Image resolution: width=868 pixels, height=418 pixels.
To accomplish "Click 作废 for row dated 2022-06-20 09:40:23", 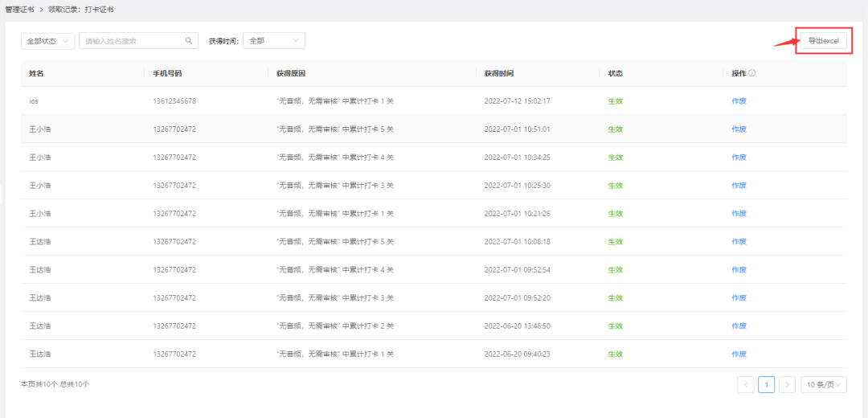I will point(739,354).
